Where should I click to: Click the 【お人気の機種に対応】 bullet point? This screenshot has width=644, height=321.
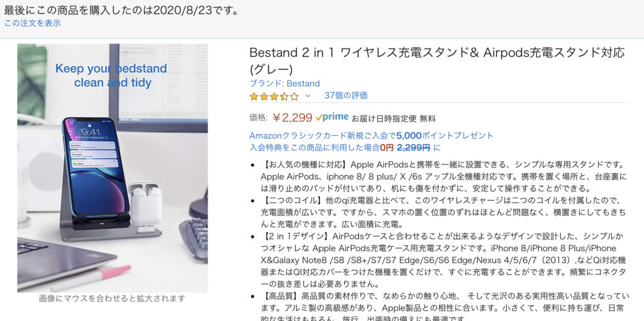[x=443, y=177]
